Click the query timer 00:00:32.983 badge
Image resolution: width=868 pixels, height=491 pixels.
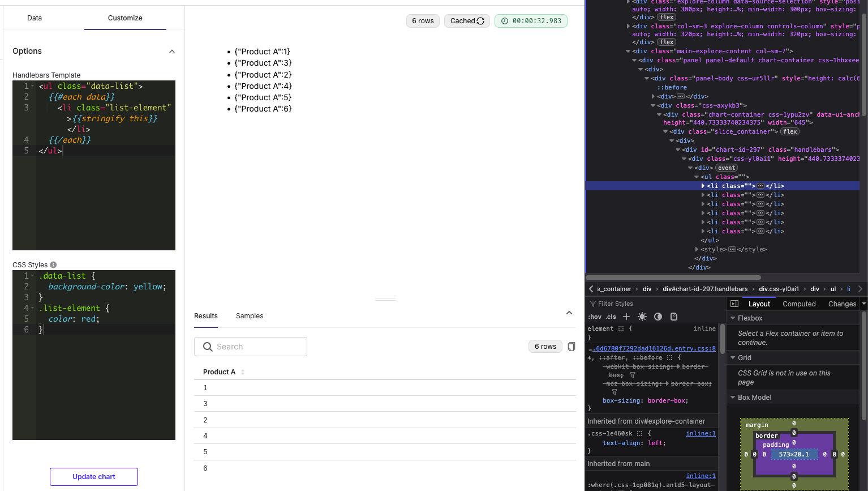[x=531, y=21]
